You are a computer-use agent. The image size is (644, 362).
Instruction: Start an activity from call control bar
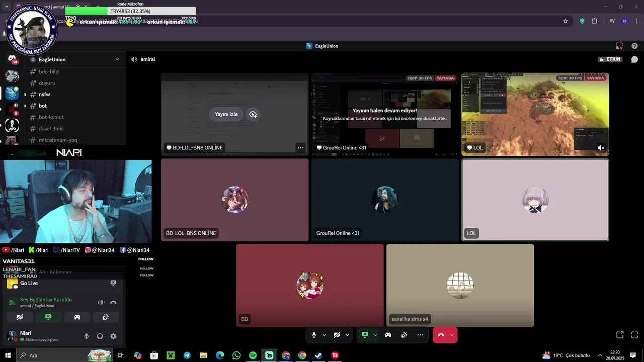388,335
